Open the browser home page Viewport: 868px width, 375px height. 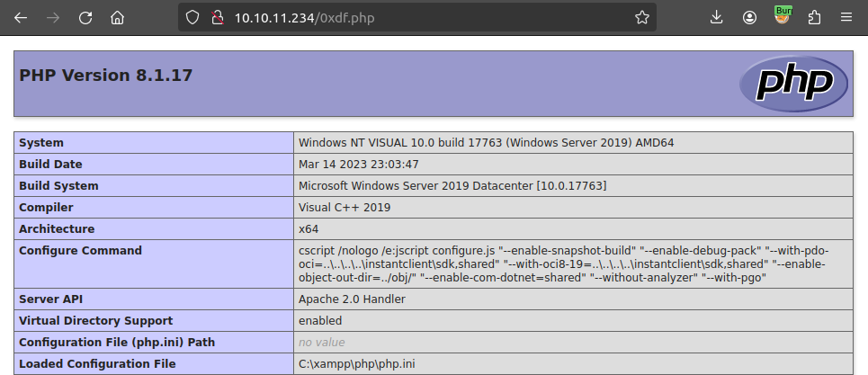point(117,17)
